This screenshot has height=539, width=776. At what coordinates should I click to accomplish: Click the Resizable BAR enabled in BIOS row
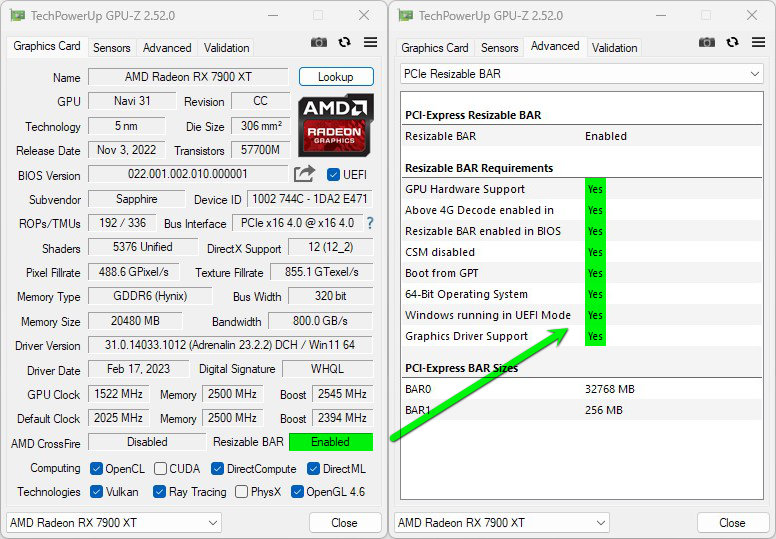click(582, 231)
